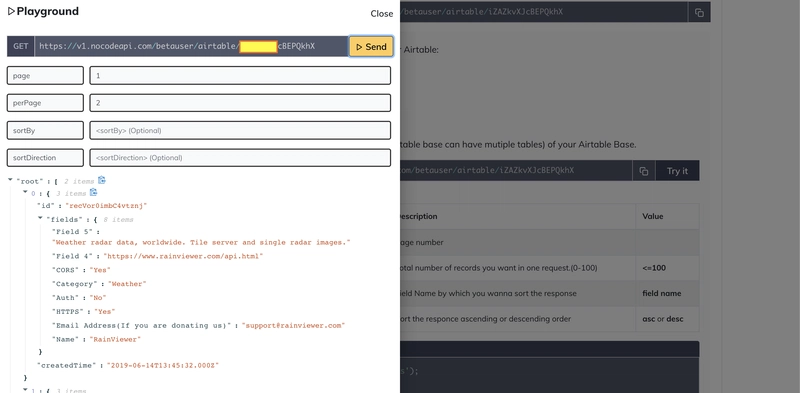Click the rainviewer API URL value

coord(183,256)
